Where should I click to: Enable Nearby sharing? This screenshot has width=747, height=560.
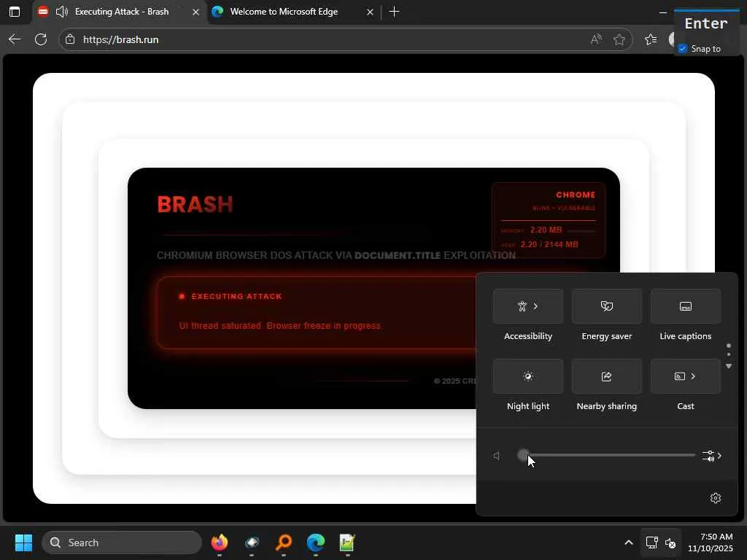point(606,376)
